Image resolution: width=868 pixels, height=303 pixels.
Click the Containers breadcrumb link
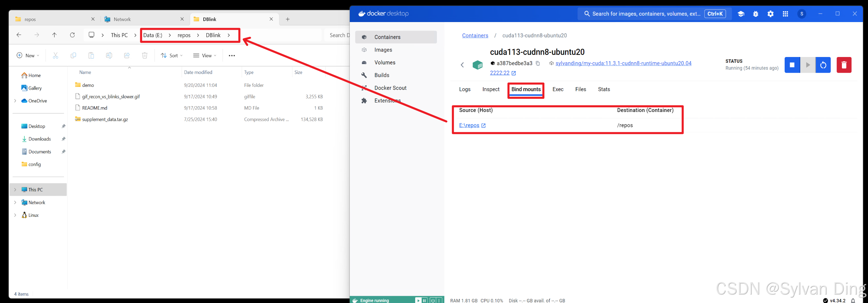(x=475, y=36)
